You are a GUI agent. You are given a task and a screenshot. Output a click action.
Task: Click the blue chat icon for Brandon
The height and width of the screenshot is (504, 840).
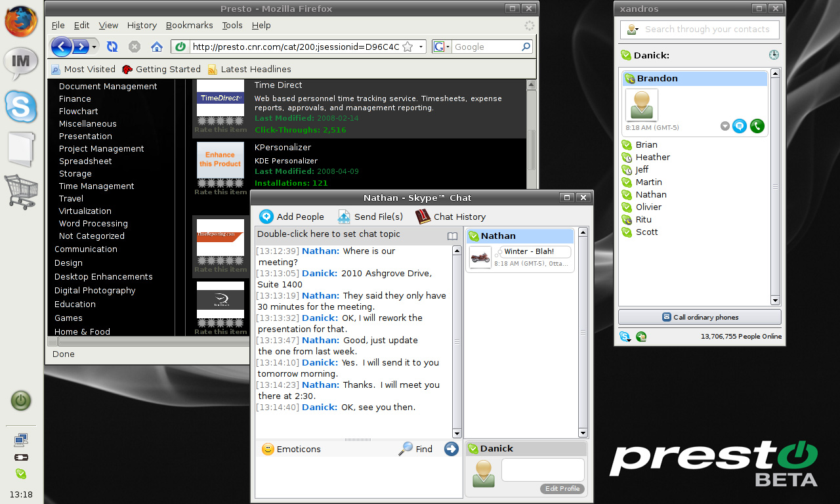740,126
